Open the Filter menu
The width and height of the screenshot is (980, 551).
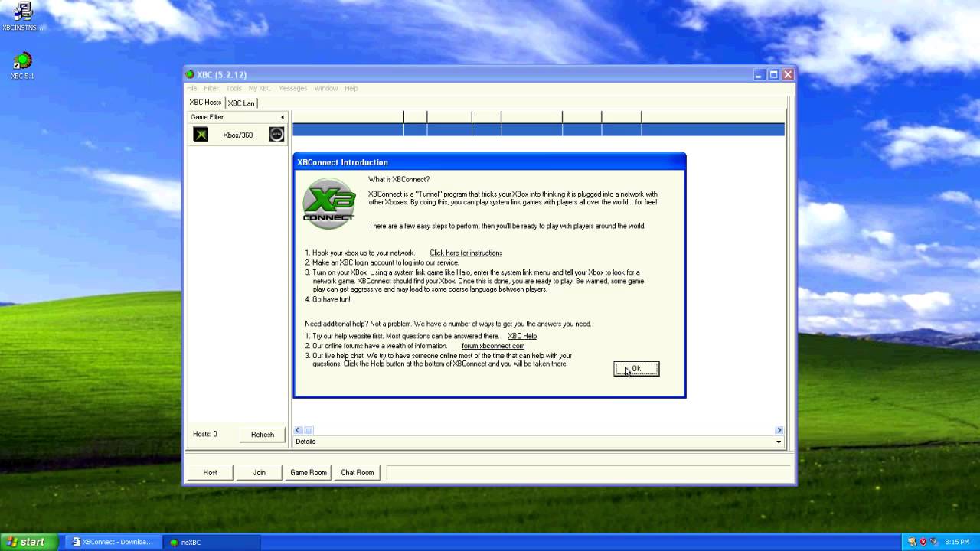tap(211, 88)
